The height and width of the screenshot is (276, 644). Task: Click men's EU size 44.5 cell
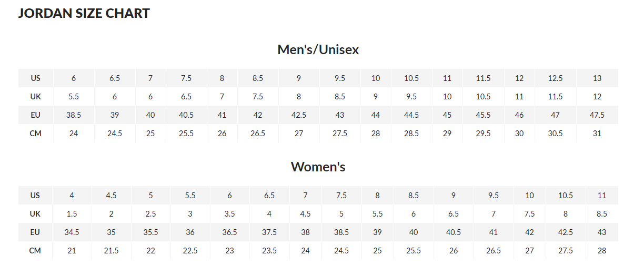(411, 115)
